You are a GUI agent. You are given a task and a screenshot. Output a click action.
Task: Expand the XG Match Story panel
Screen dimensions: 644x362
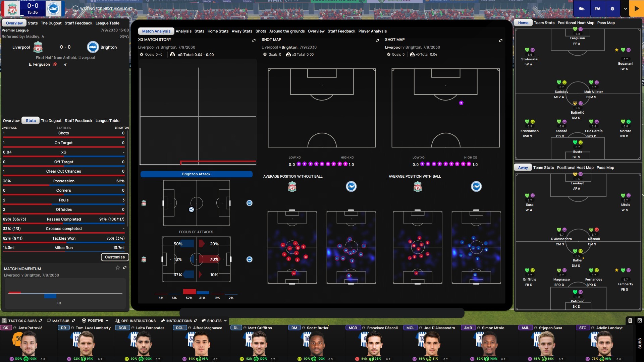254,40
